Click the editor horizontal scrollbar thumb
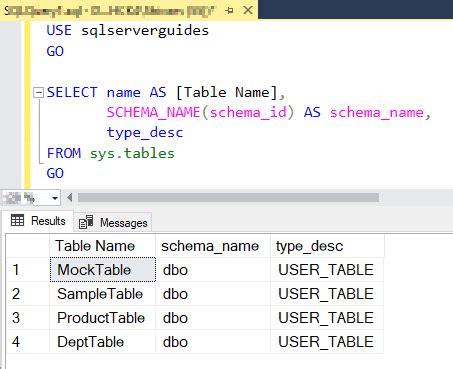Screen dimensions: 453x369 pyautogui.click(x=228, y=198)
